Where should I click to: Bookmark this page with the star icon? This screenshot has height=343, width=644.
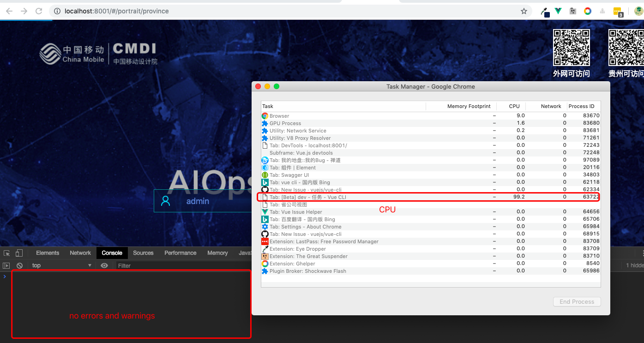[x=524, y=11]
